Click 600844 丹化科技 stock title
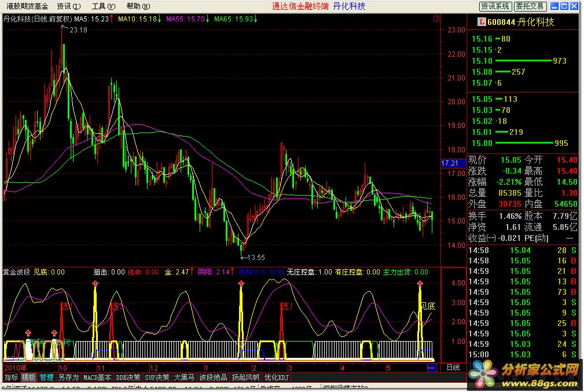This screenshot has width=584, height=392. pos(521,22)
